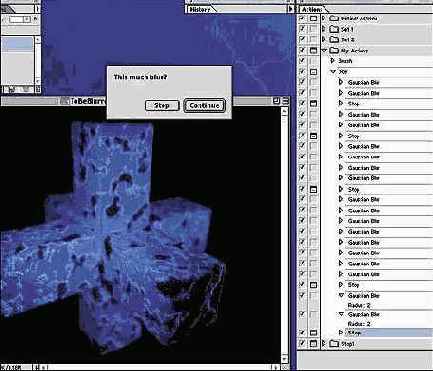Expand the Set 1 actions folder

coord(324,29)
